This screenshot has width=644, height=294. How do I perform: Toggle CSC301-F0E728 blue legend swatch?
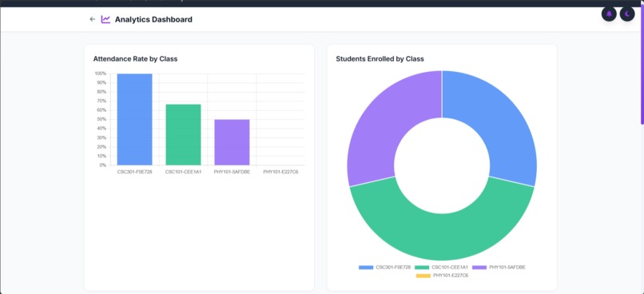pyautogui.click(x=366, y=268)
